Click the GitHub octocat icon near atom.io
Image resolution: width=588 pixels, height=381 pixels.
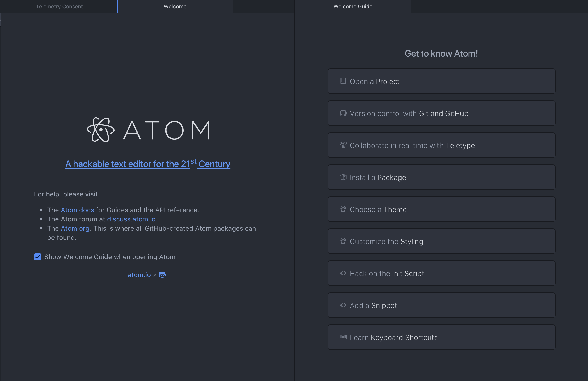(x=162, y=275)
